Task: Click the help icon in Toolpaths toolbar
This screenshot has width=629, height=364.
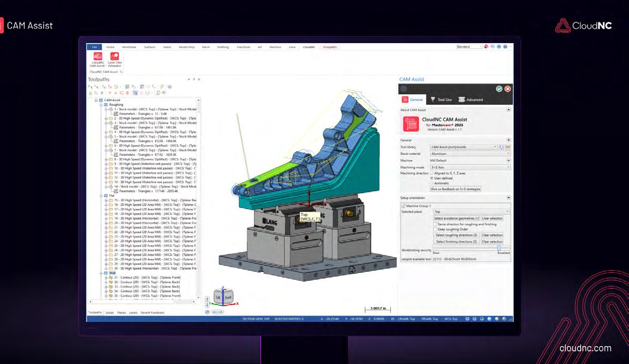Action: 169,87
